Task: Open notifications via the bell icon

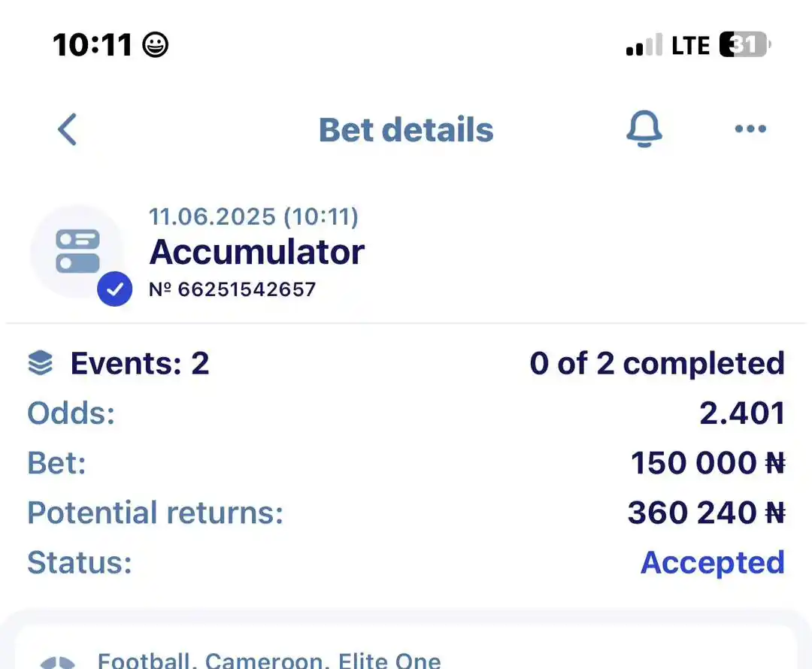Action: click(644, 129)
